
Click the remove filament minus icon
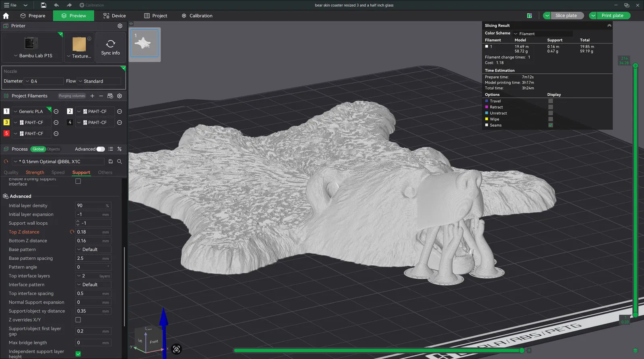[101, 96]
